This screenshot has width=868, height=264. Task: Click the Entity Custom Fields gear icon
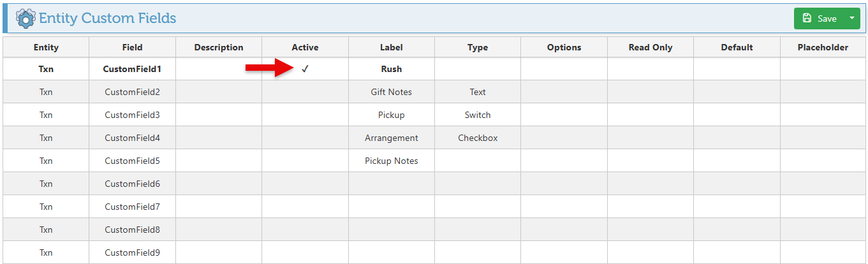click(x=26, y=18)
